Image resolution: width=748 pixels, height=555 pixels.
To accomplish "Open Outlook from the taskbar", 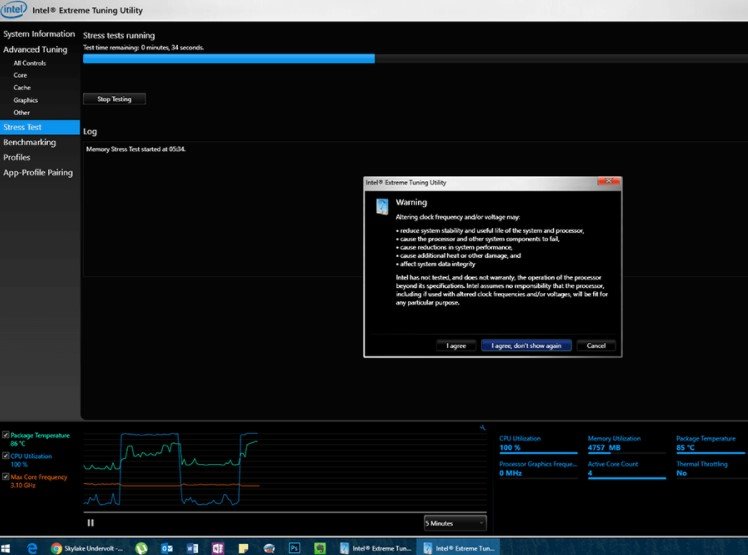I will tap(167, 547).
